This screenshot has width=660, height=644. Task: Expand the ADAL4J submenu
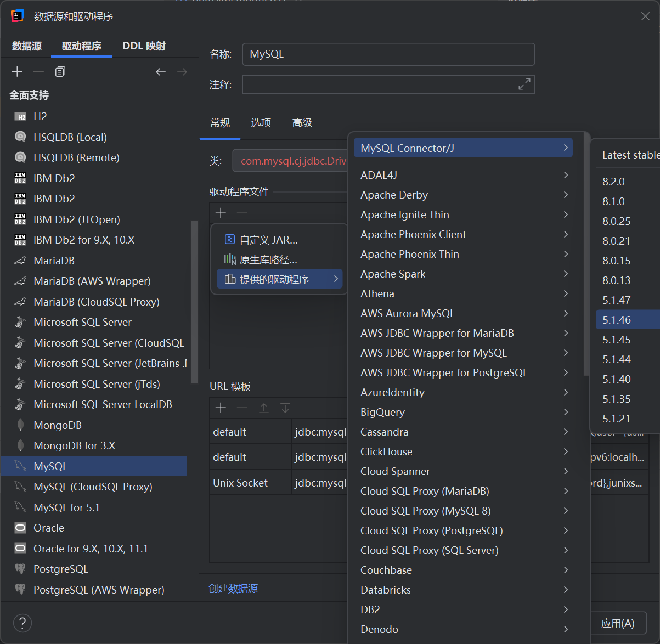pyautogui.click(x=463, y=175)
